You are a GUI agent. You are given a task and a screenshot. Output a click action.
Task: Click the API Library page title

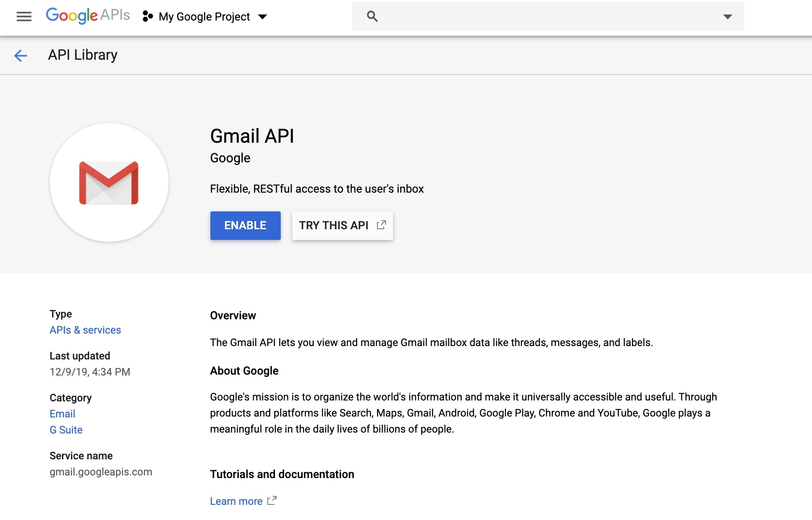pos(83,55)
